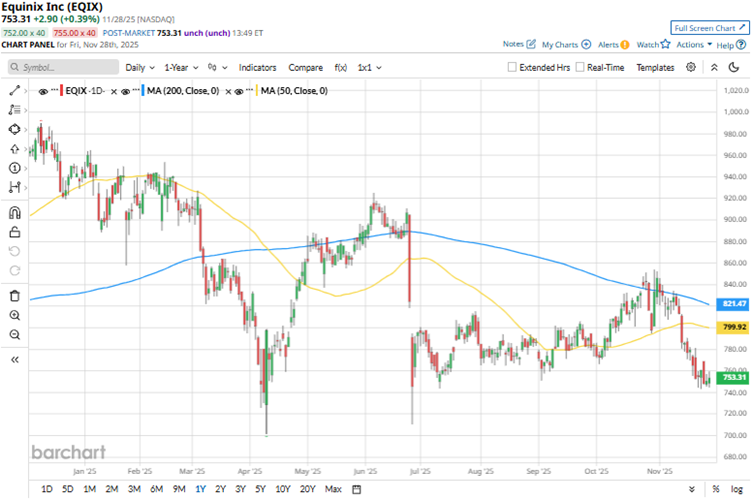Hide the EQIX price series

[x=45, y=91]
